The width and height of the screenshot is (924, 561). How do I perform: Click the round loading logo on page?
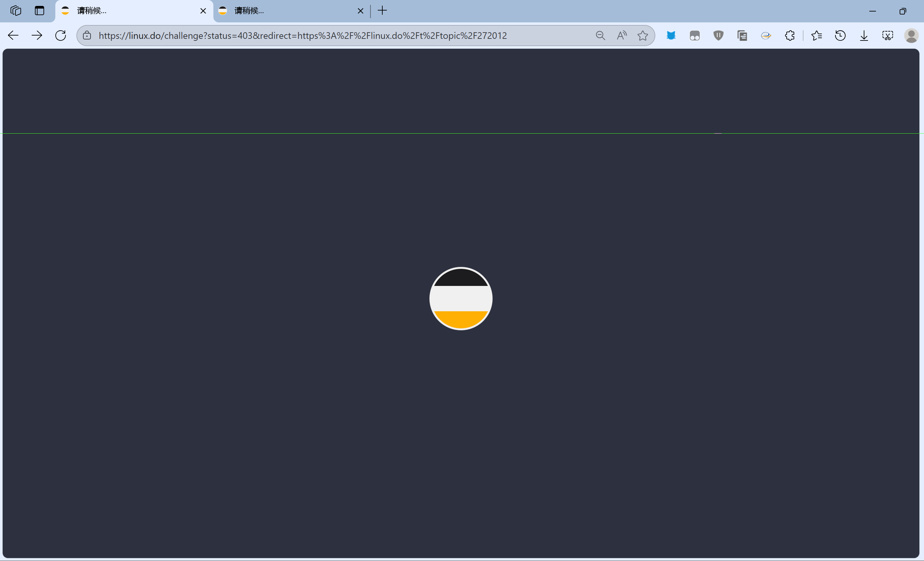click(461, 299)
